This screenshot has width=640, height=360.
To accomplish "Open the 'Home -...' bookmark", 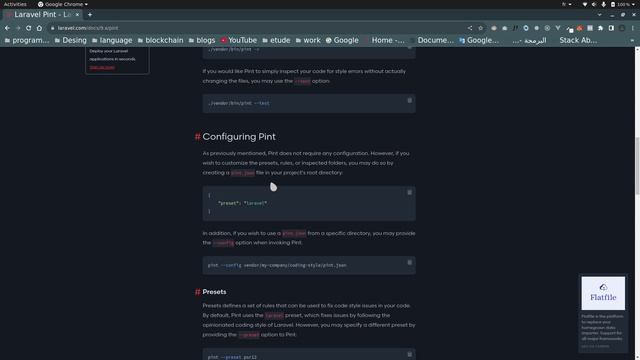I will 384,40.
